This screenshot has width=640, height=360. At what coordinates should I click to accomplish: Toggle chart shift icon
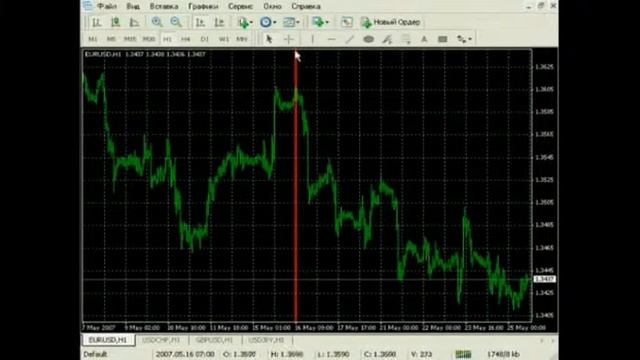coord(219,22)
